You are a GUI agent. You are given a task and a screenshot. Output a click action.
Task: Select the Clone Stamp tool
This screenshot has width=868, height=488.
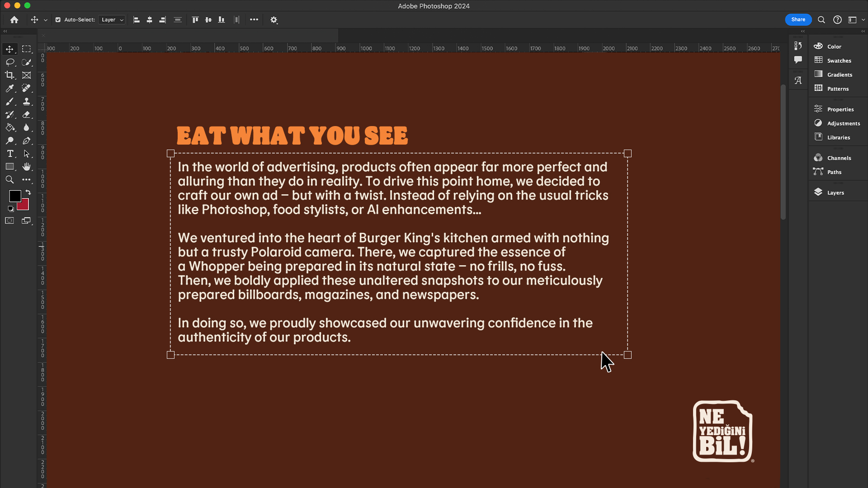[x=27, y=101]
